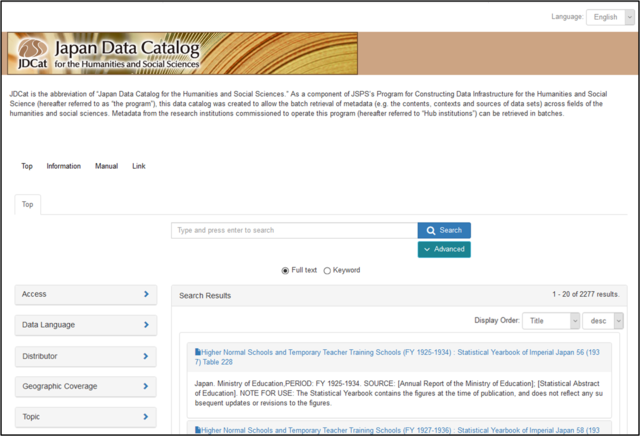Click the chevron icon on the Advanced button

click(427, 249)
